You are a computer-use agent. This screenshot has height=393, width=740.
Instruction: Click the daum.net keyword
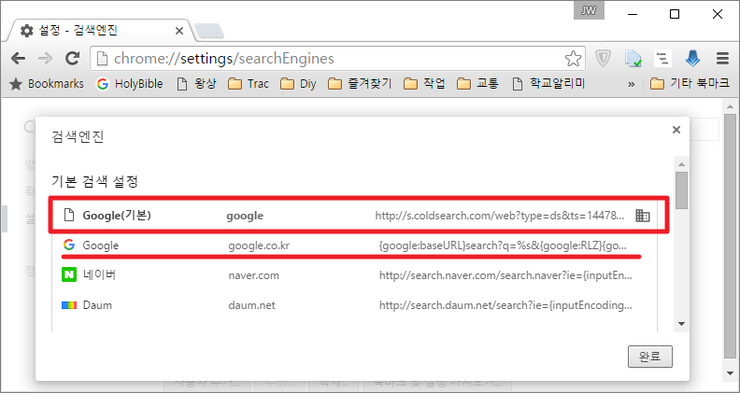pyautogui.click(x=252, y=305)
